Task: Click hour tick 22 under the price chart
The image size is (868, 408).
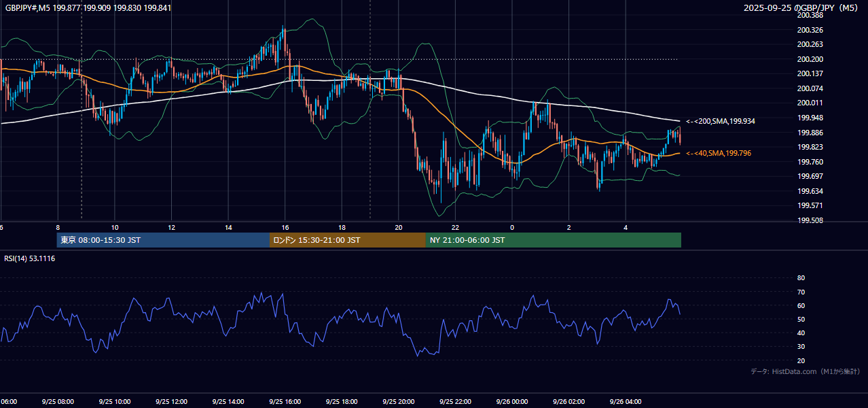Action: click(455, 227)
